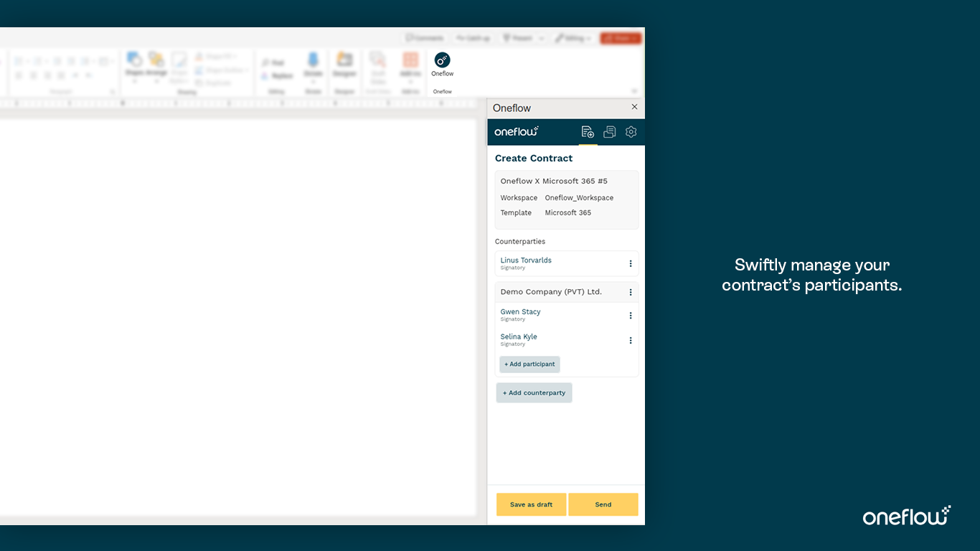Expand the Present dropdown arrow
980x551 pixels.
542,38
